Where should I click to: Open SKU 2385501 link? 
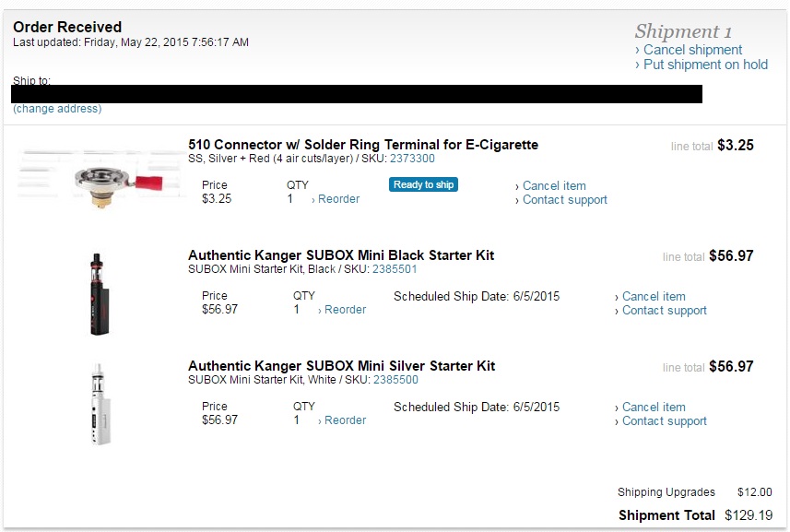pos(395,269)
